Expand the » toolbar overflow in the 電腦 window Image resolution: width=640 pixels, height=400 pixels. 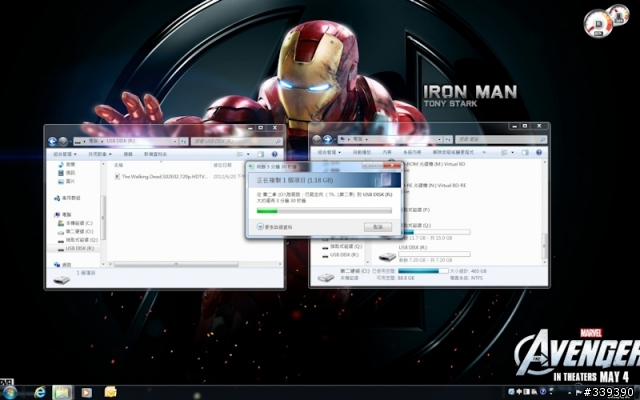pyautogui.click(x=484, y=152)
